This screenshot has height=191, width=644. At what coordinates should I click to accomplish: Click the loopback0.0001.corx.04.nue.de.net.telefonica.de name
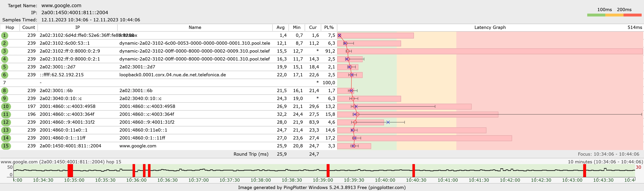pos(173,75)
